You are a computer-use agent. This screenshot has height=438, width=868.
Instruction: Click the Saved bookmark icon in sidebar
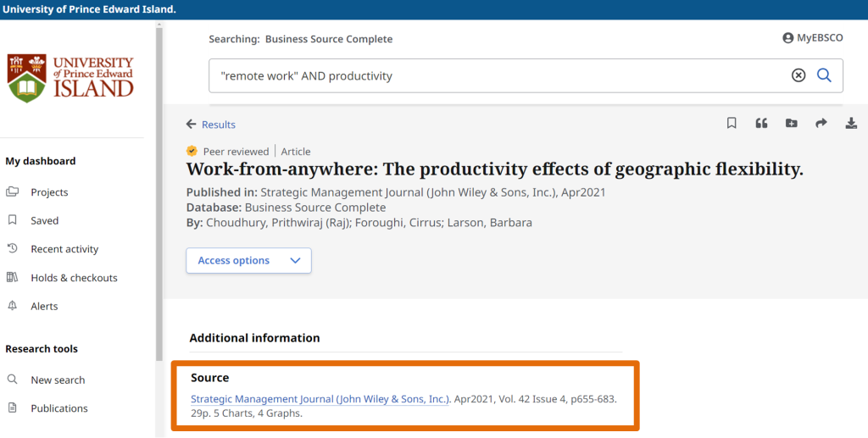pyautogui.click(x=12, y=220)
